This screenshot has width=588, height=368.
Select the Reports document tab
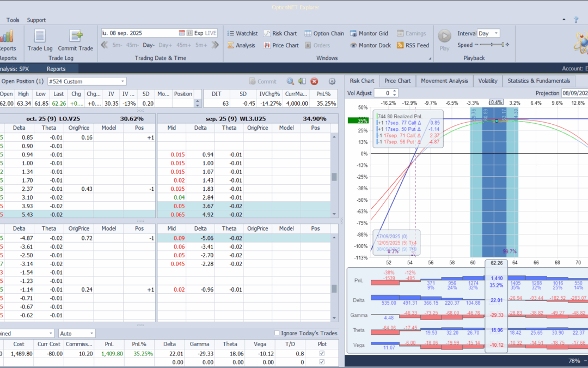tap(56, 69)
